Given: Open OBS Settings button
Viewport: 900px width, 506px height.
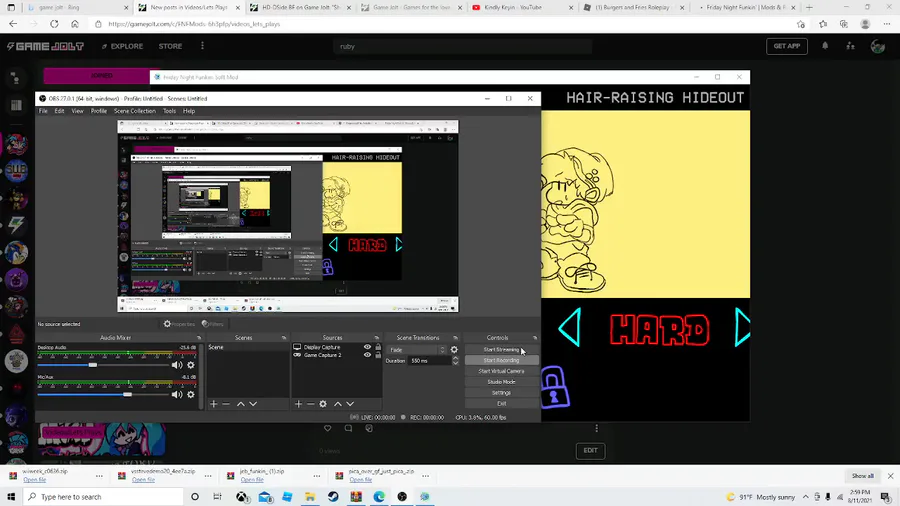Looking at the screenshot, I should point(501,393).
